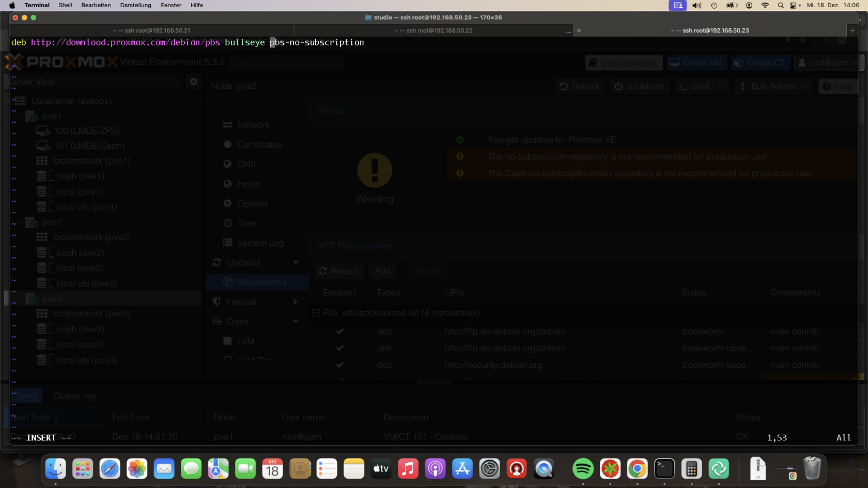The image size is (868, 488).
Task: Click the Terminal window title text
Action: (x=438, y=18)
